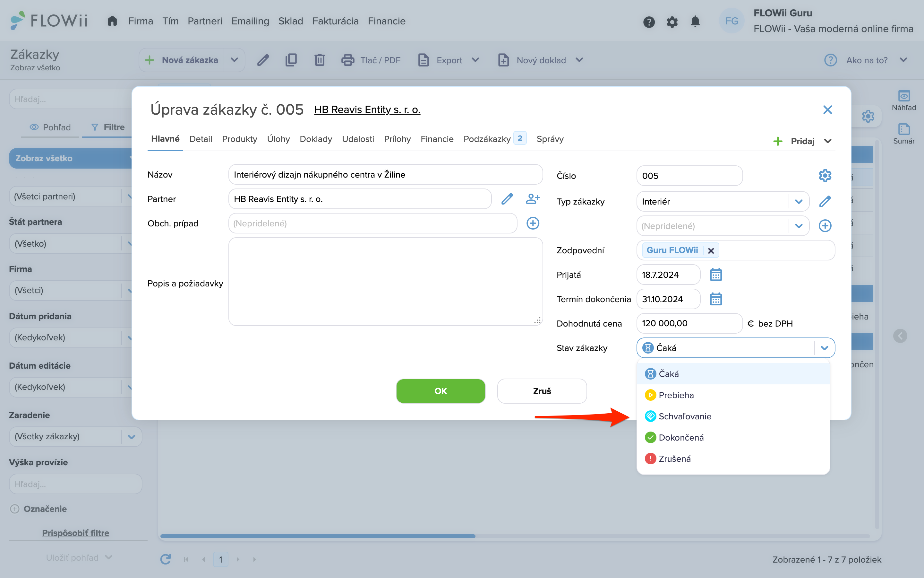Viewport: 924px width, 578px height.
Task: Add new partner person-plus icon
Action: tap(533, 199)
